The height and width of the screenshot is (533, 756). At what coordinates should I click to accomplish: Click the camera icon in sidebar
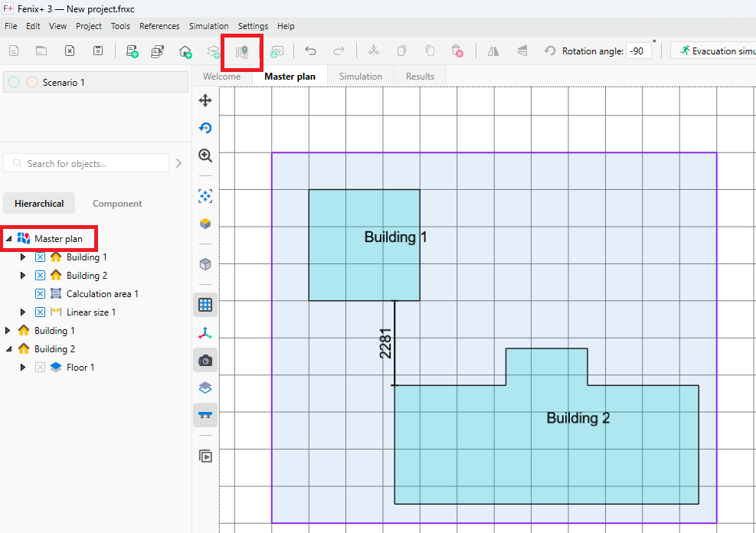click(x=205, y=360)
